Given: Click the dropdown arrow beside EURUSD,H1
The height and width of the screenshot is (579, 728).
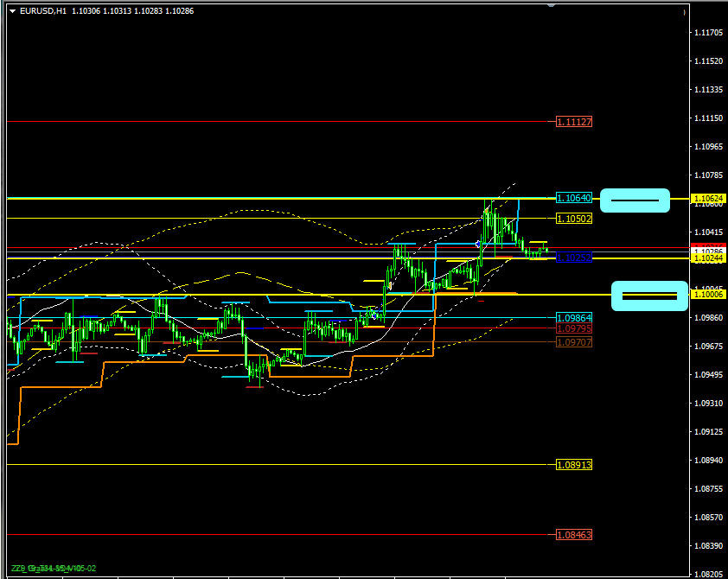Looking at the screenshot, I should [12, 10].
